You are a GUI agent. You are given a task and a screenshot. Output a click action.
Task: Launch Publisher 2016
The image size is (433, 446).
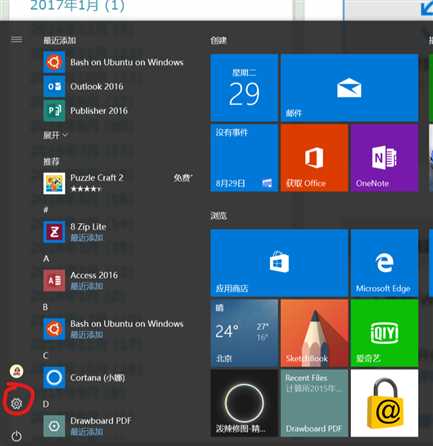pos(86,111)
